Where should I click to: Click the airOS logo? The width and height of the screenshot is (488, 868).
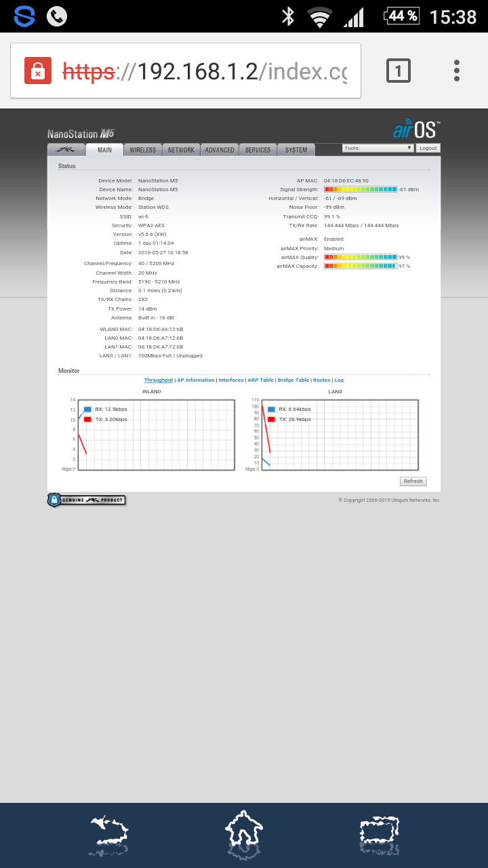[x=417, y=129]
